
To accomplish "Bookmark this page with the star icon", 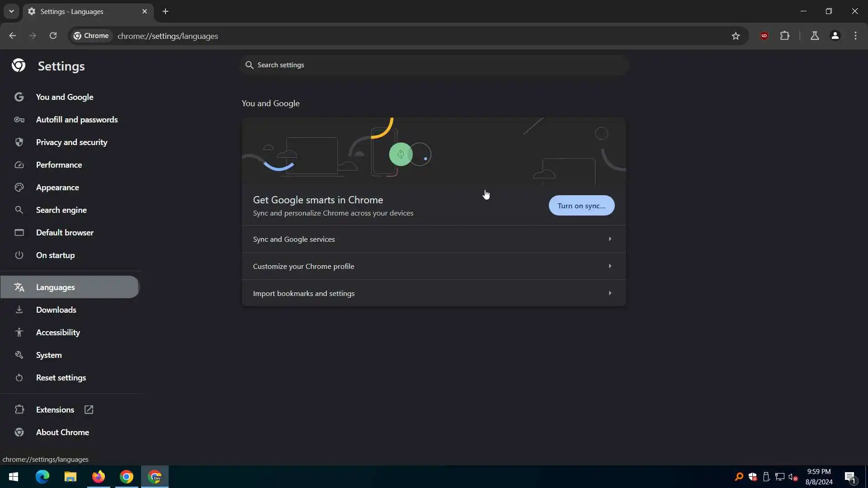I will tap(736, 36).
